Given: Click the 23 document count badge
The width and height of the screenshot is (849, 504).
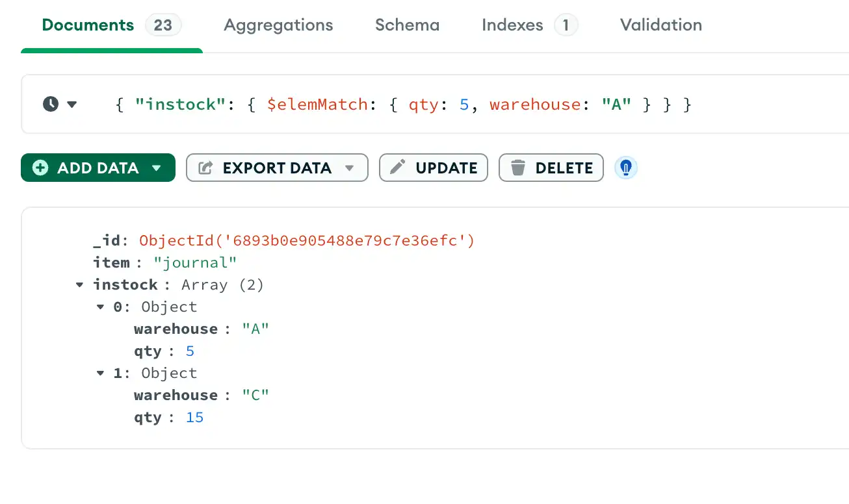Looking at the screenshot, I should pos(163,25).
